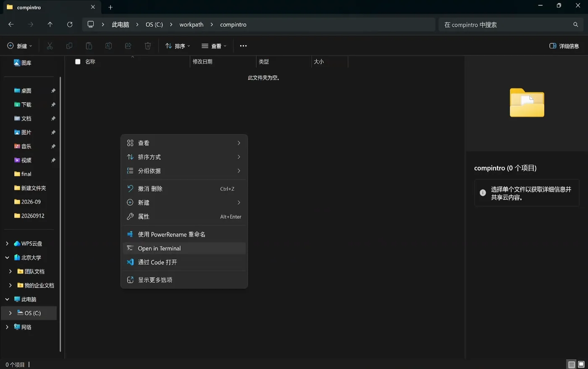The width and height of the screenshot is (588, 369).
Task: Open the 排序 sort dropdown
Action: (178, 46)
